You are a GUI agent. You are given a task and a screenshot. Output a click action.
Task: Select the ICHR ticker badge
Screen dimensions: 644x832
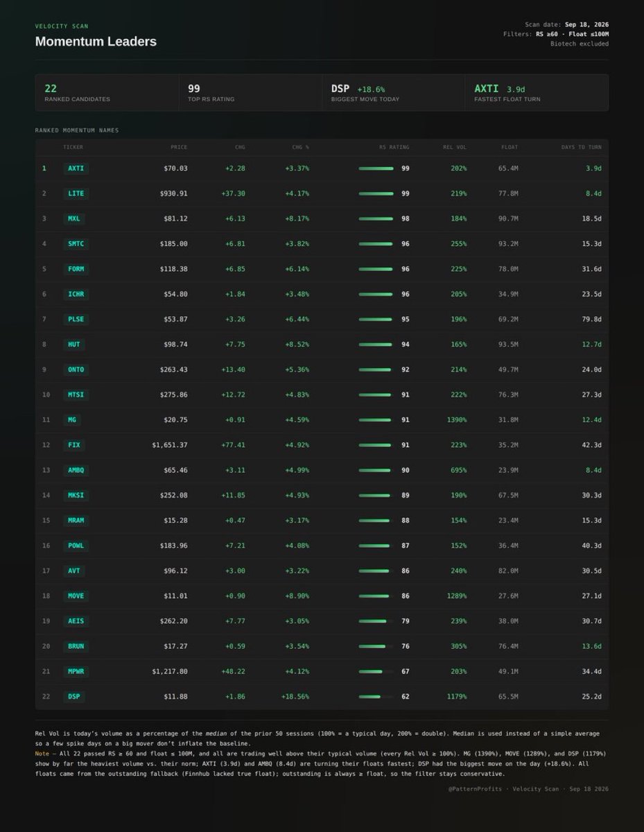76,294
